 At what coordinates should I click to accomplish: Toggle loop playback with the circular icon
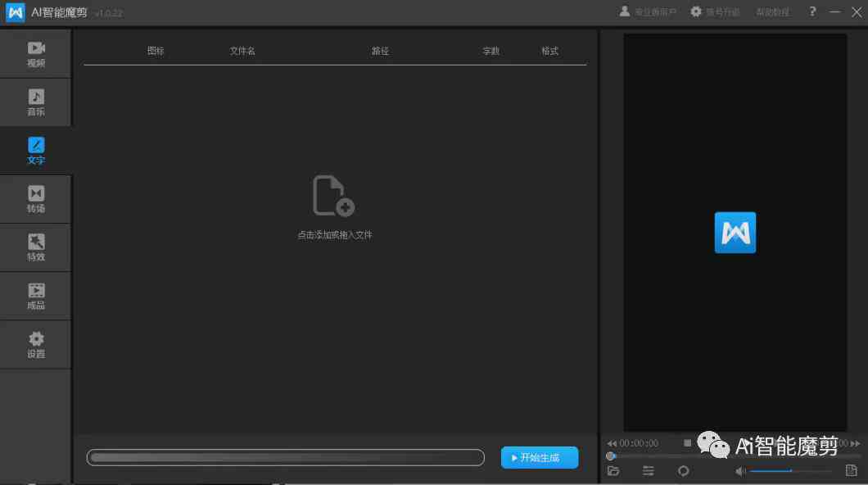(684, 470)
